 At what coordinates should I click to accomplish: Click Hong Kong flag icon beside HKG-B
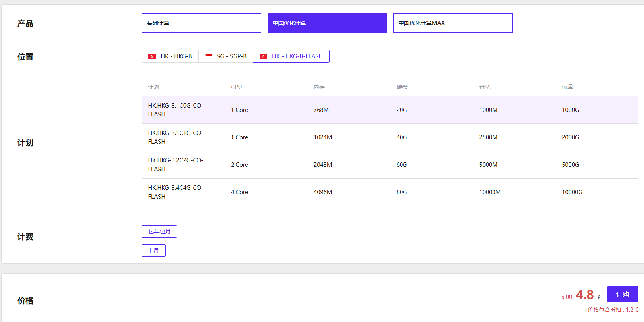(x=152, y=56)
